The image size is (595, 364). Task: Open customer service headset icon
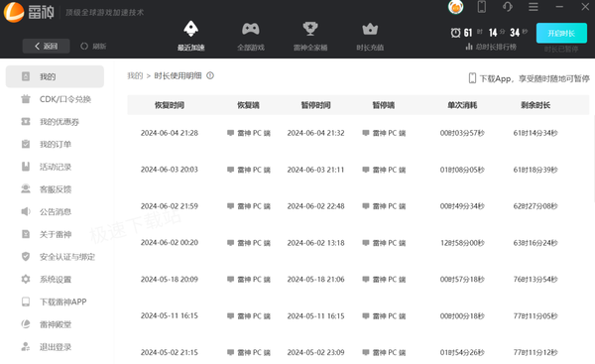508,7
